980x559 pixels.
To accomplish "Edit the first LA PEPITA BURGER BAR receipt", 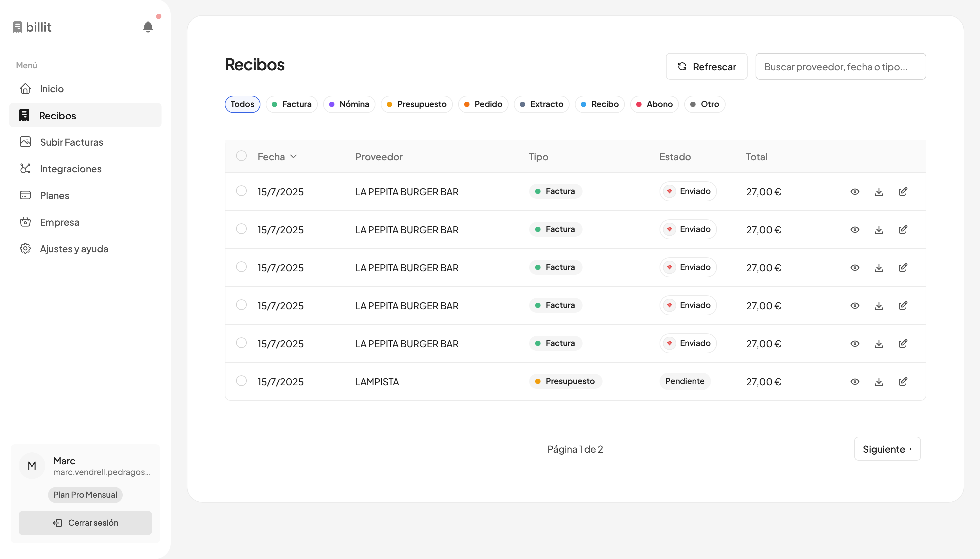I will [x=903, y=191].
